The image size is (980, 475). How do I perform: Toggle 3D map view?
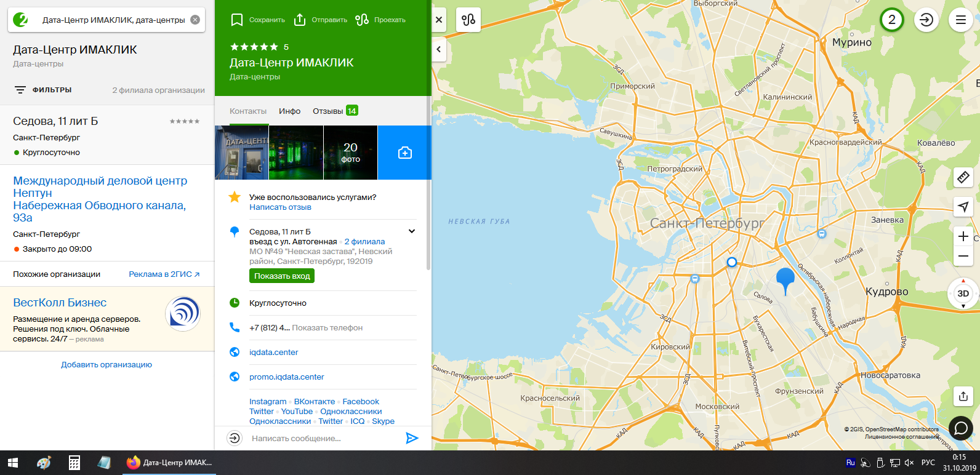pos(963,293)
